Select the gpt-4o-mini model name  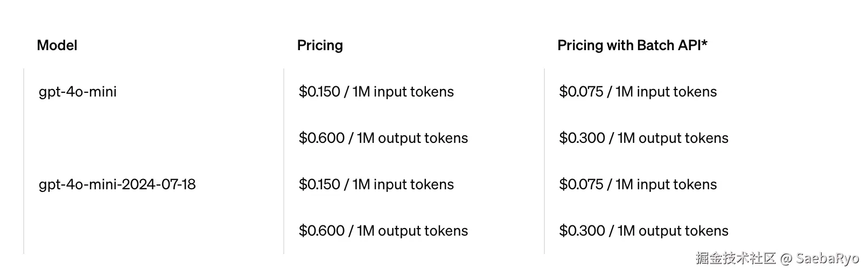pos(78,92)
